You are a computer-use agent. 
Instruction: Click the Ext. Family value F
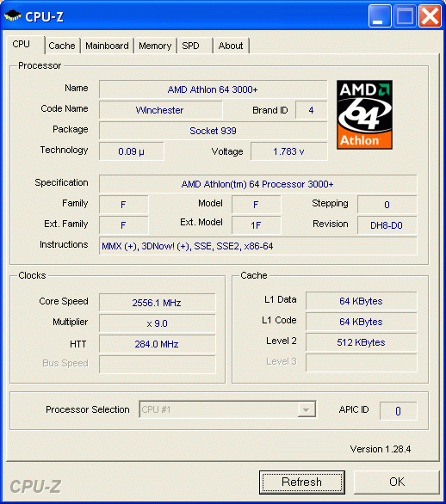(124, 225)
